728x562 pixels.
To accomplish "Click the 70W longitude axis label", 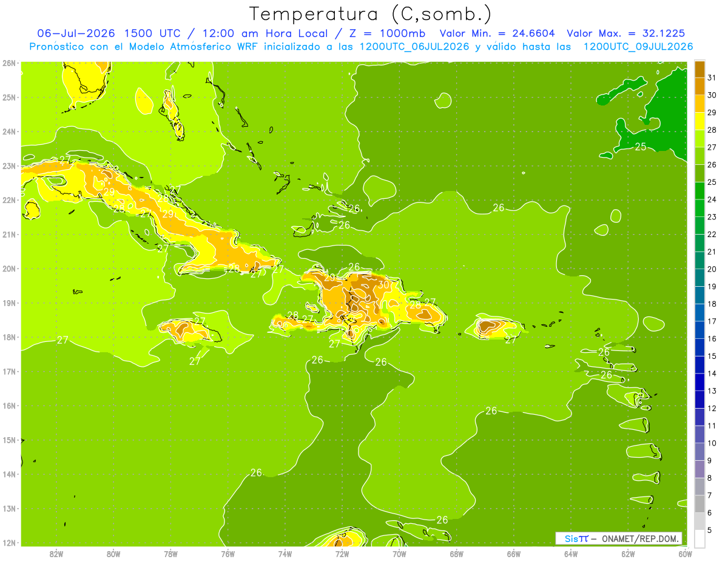I will pyautogui.click(x=399, y=554).
